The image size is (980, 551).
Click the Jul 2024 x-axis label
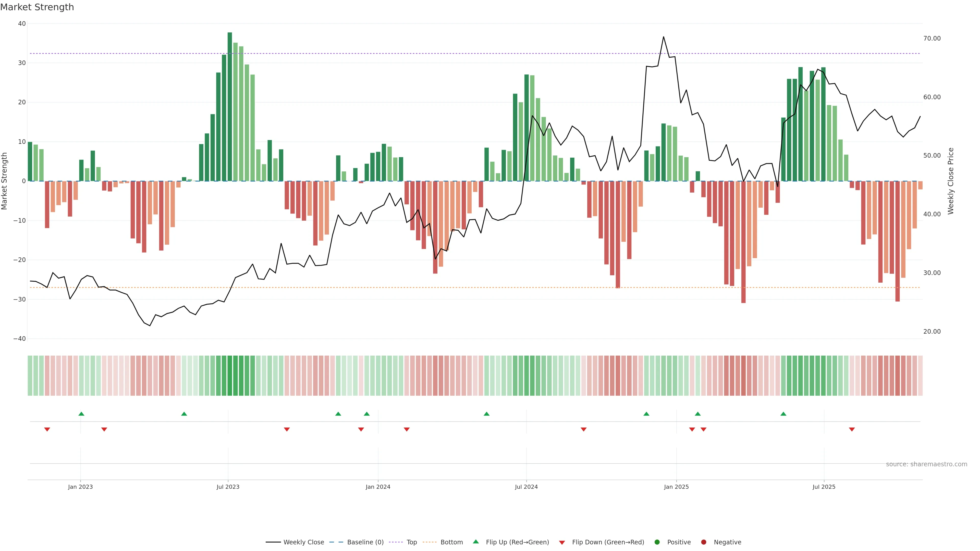[526, 487]
